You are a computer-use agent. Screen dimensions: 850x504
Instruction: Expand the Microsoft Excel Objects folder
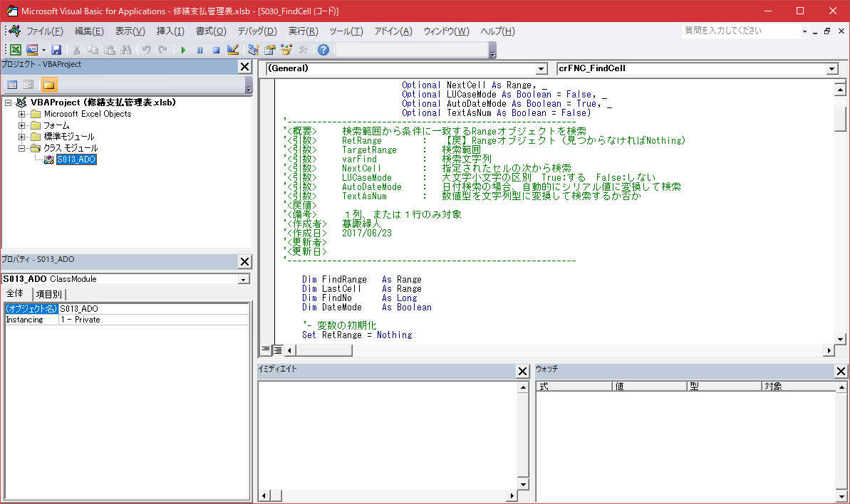tap(21, 114)
